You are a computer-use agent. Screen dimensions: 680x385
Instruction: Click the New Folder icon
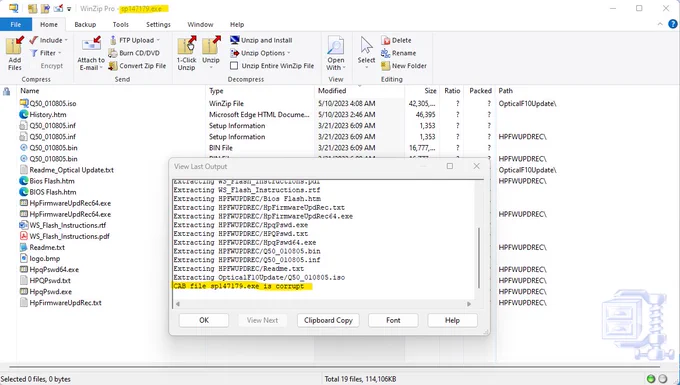coord(386,66)
